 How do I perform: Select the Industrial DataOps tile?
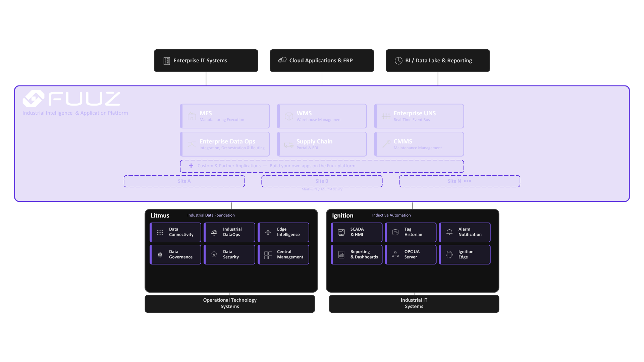coord(229,232)
